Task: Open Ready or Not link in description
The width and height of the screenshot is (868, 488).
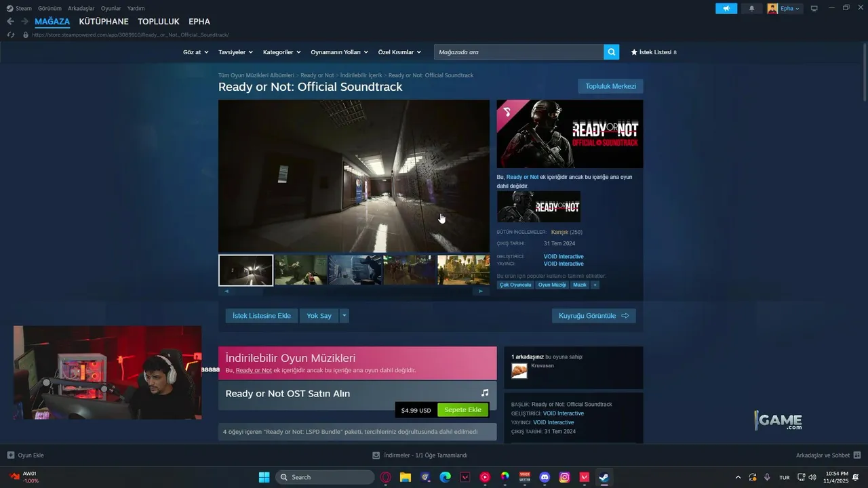Action: pos(522,177)
